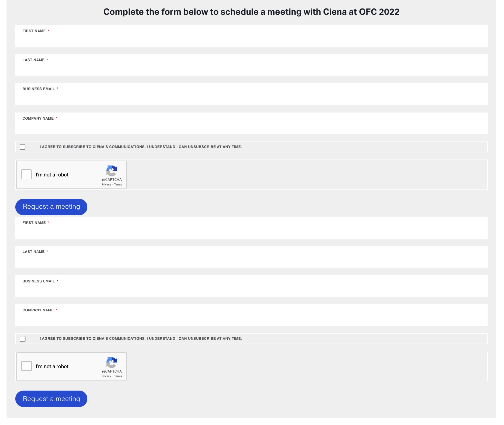Tick the upper 'I'm not a robot' checkbox
Viewport: 504px width, 425px height.
tap(26, 174)
